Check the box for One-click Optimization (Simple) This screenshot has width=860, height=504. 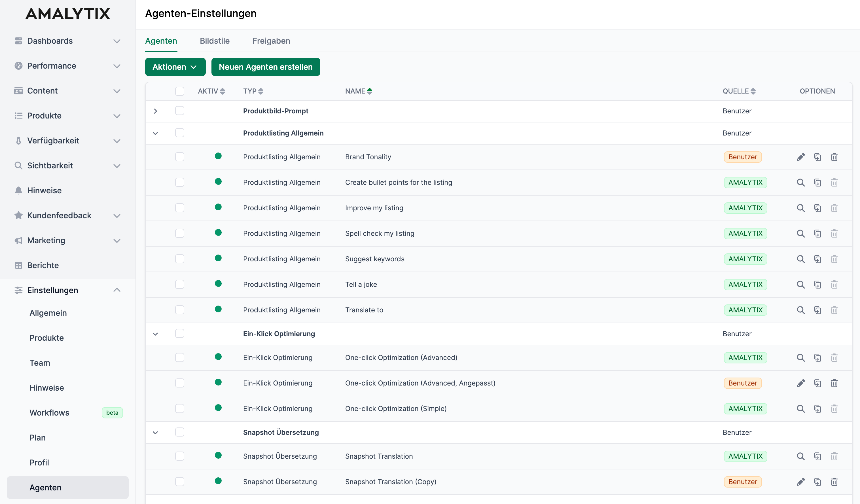(179, 408)
